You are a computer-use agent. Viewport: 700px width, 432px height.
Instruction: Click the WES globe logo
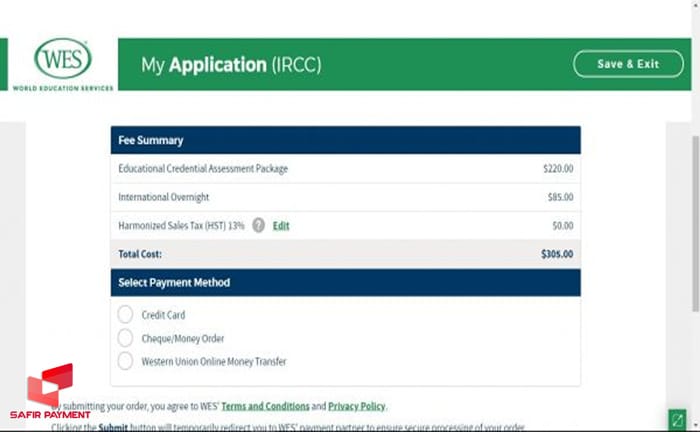point(62,59)
